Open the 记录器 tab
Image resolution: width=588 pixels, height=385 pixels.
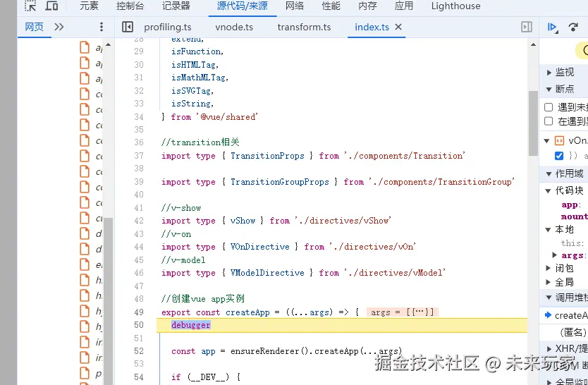pos(176,6)
